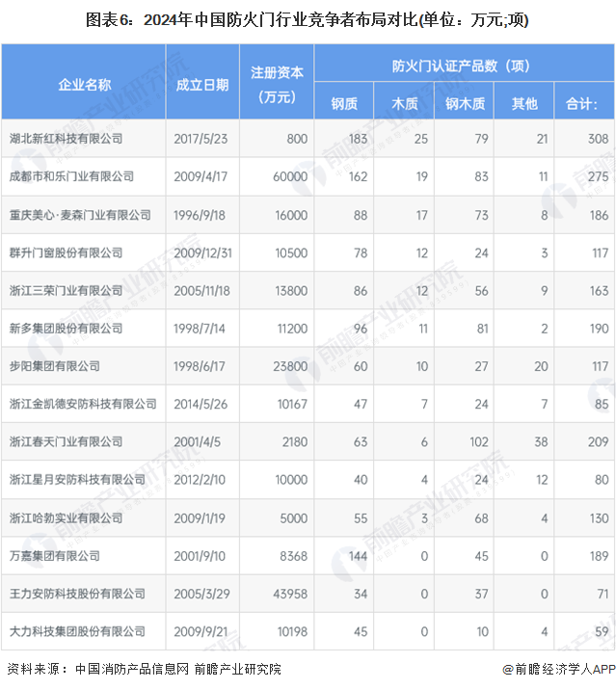
Task: Click registered capital value '11200'
Action: pos(292,329)
